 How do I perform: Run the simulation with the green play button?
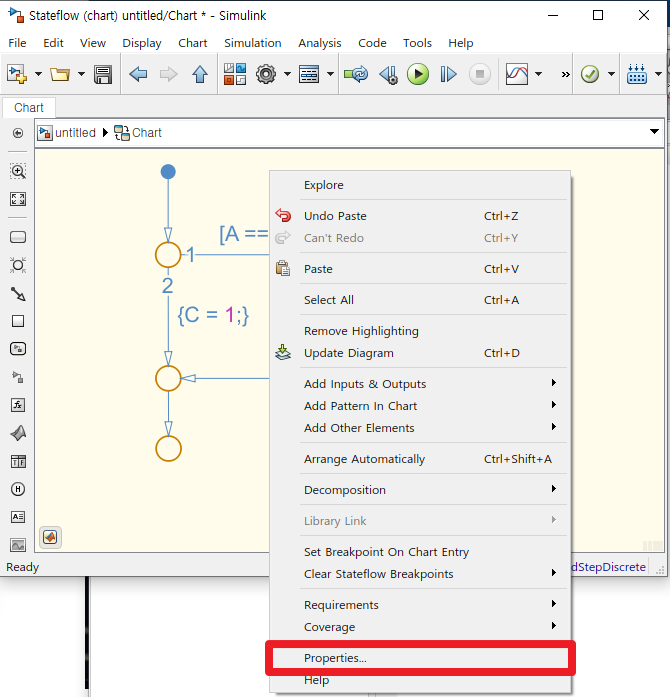point(418,74)
